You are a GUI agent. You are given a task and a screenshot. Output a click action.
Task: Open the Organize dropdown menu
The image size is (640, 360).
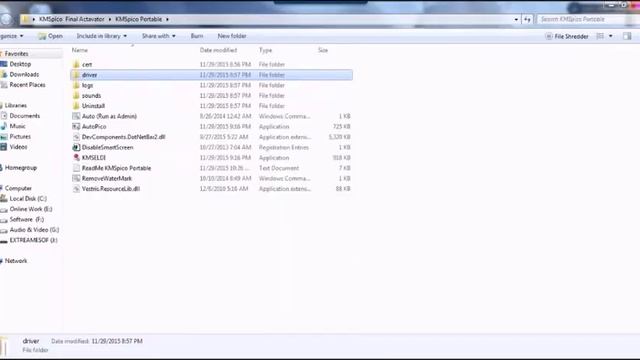click(11, 36)
